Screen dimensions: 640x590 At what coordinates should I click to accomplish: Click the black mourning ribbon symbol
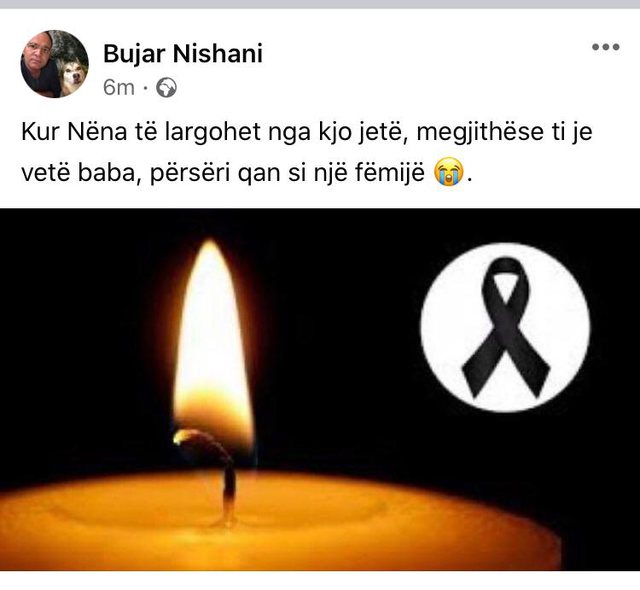(506, 328)
